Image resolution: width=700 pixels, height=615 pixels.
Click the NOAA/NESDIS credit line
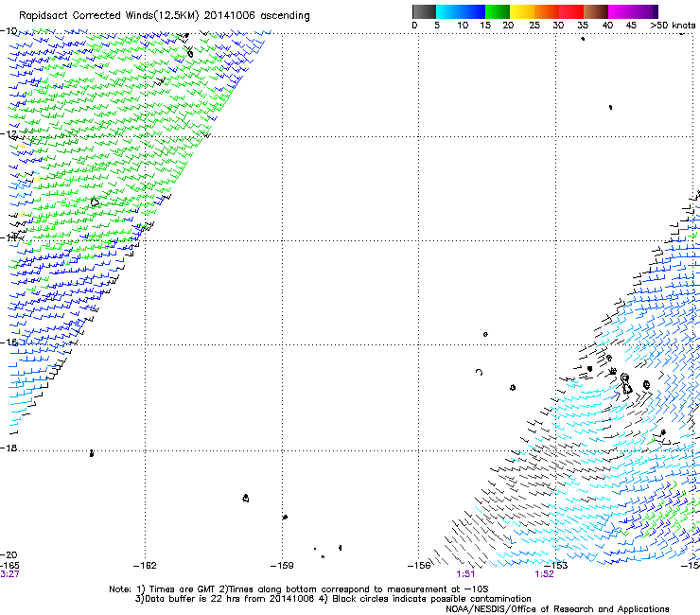[557, 609]
